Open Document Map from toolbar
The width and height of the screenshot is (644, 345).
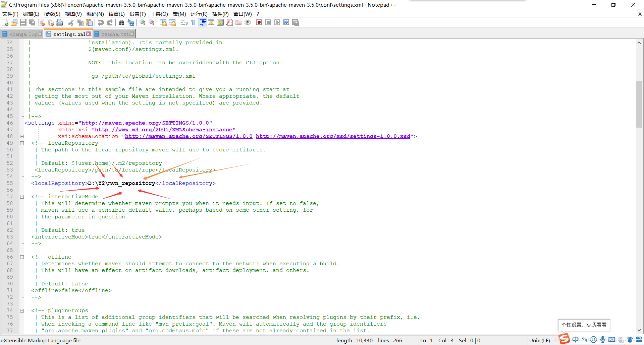point(220,22)
